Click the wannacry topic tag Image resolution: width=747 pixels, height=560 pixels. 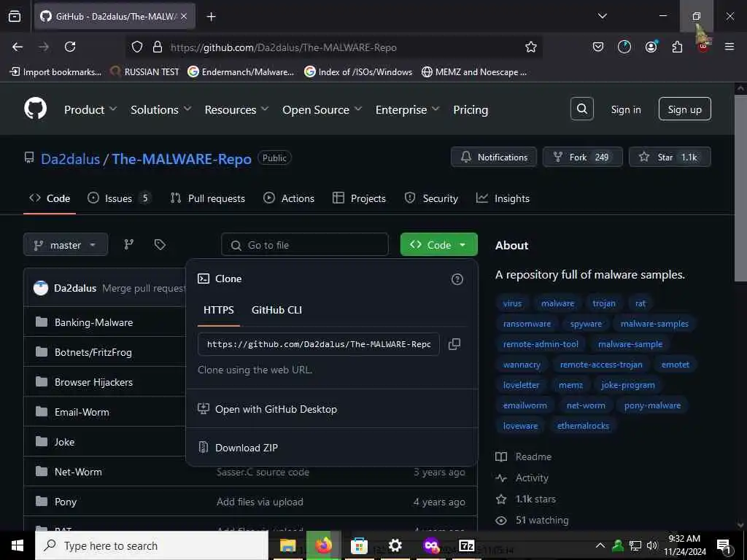click(522, 365)
